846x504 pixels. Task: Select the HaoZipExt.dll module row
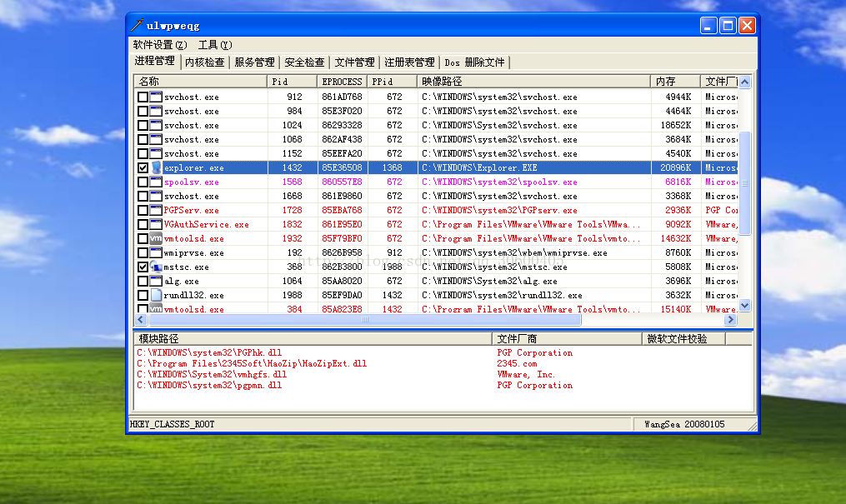point(252,363)
